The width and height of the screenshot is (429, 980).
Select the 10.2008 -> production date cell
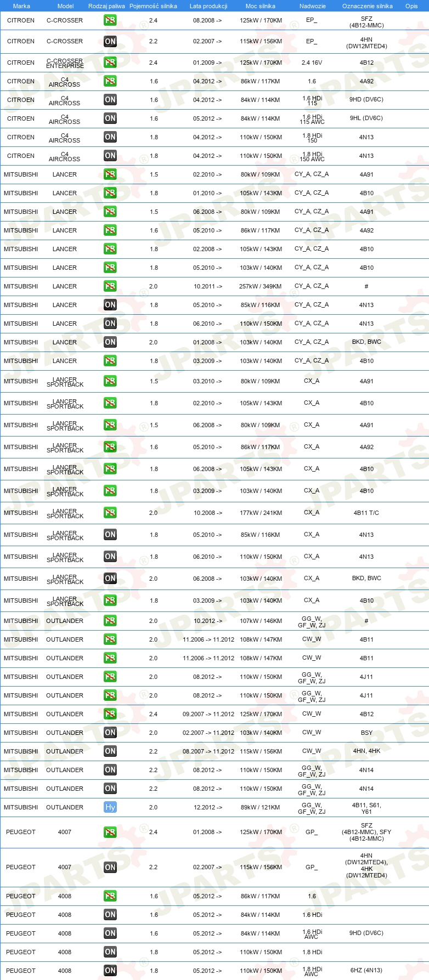click(208, 513)
